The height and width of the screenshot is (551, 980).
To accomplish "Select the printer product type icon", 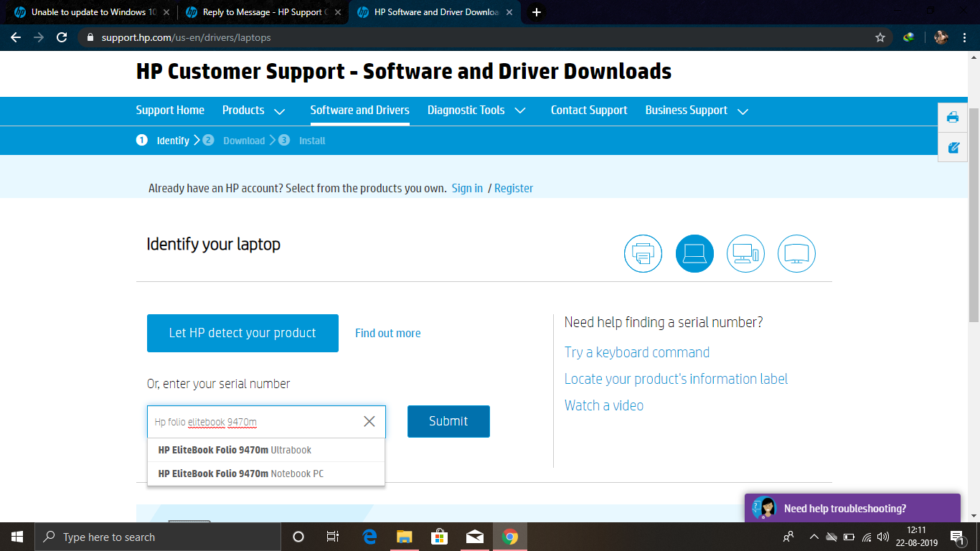I will [x=643, y=254].
